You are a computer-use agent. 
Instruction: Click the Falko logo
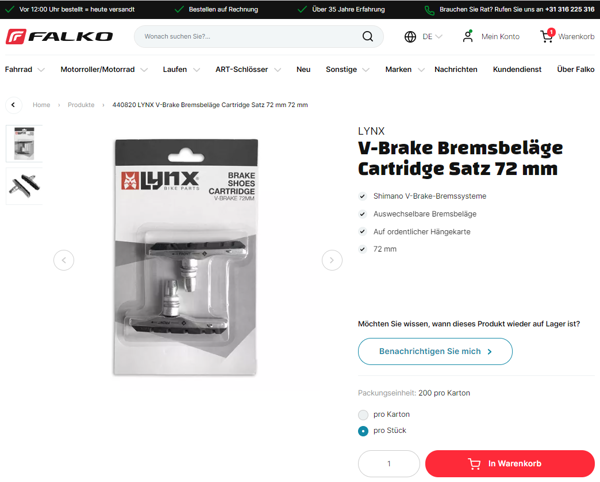pos(59,36)
